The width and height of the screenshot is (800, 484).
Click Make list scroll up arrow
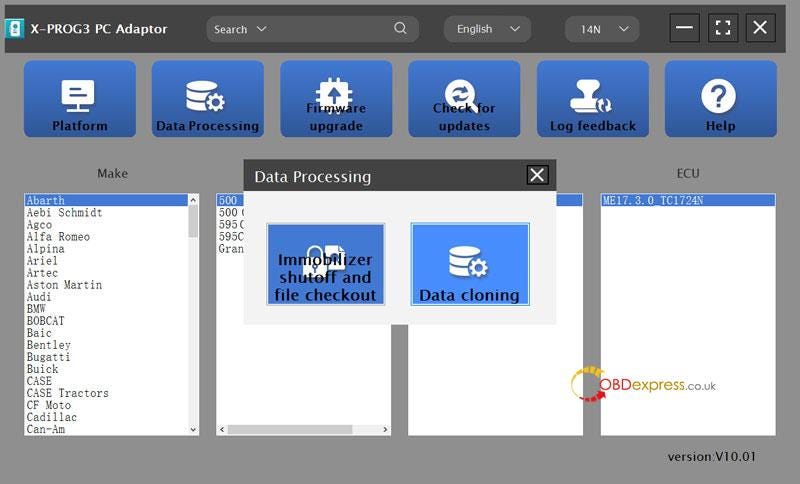[x=193, y=200]
